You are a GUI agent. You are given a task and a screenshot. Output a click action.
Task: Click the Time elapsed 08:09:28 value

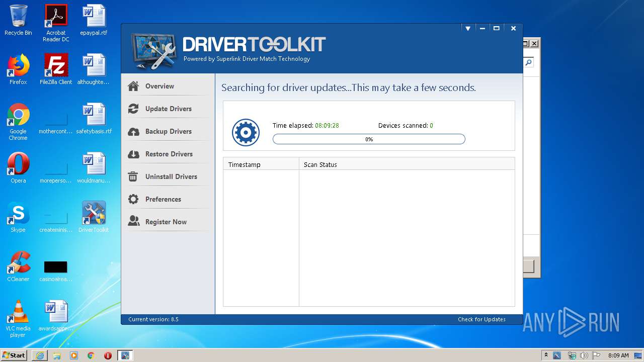pos(327,125)
